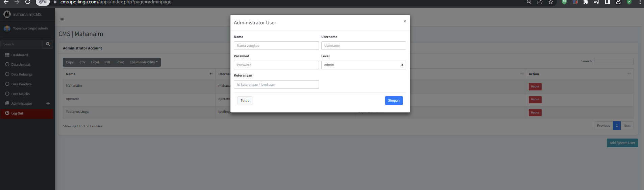Focus the Nama Lengkap input field
Viewport: 644px width, 190px height.
point(276,46)
